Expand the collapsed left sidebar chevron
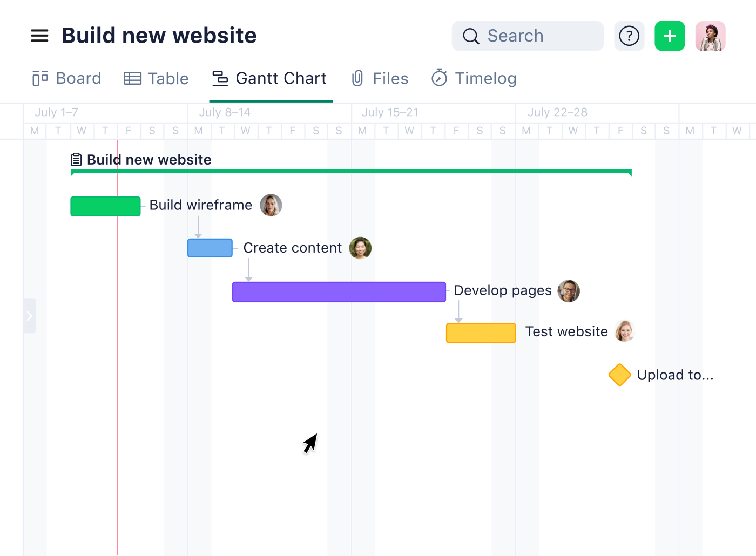 pos(30,316)
